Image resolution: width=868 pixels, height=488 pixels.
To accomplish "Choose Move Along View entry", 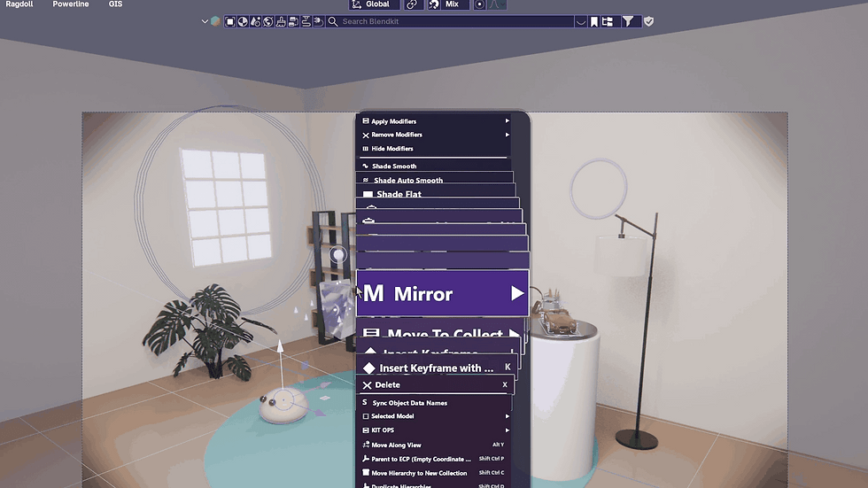I will coord(435,445).
